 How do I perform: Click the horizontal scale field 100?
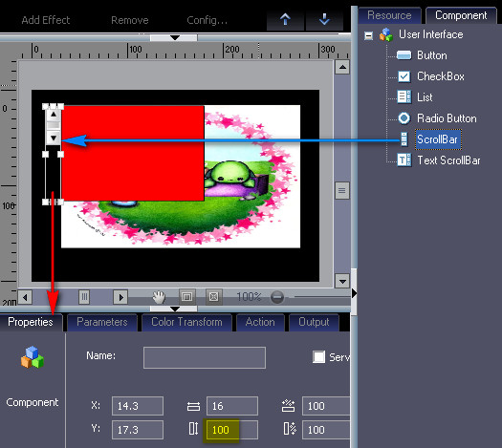(326, 406)
